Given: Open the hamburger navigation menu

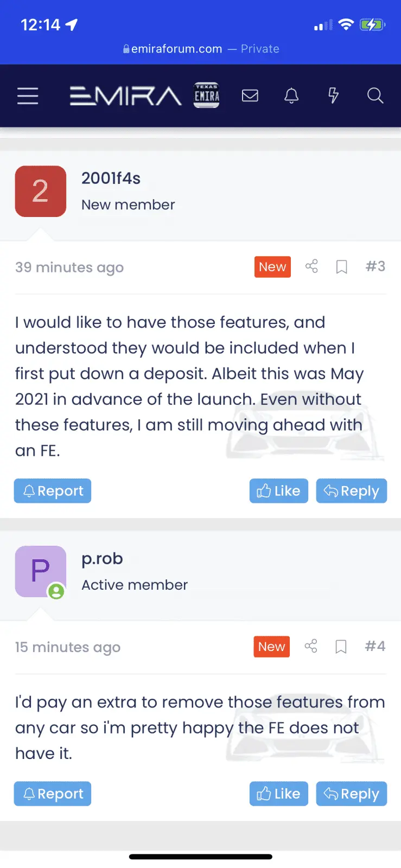Looking at the screenshot, I should (28, 96).
